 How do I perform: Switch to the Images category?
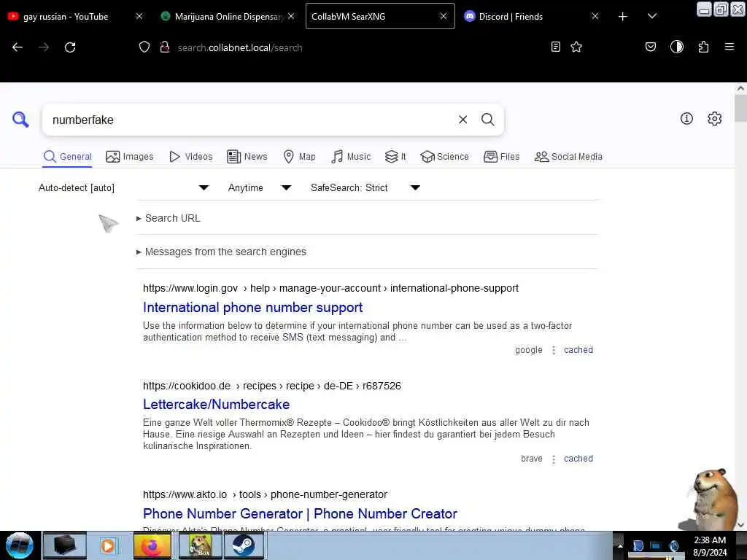click(130, 157)
